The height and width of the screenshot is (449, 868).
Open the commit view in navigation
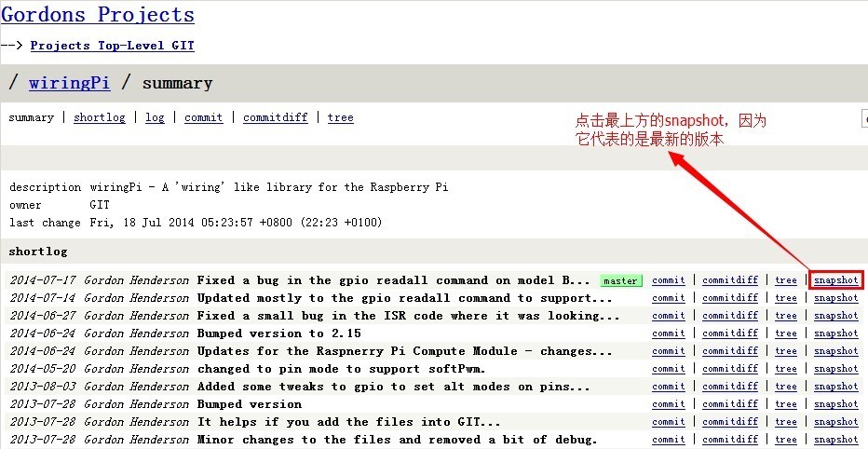(204, 117)
